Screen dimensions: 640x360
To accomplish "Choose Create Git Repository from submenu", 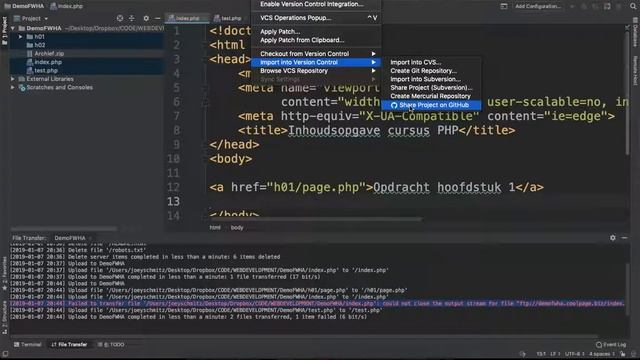I will pyautogui.click(x=423, y=71).
